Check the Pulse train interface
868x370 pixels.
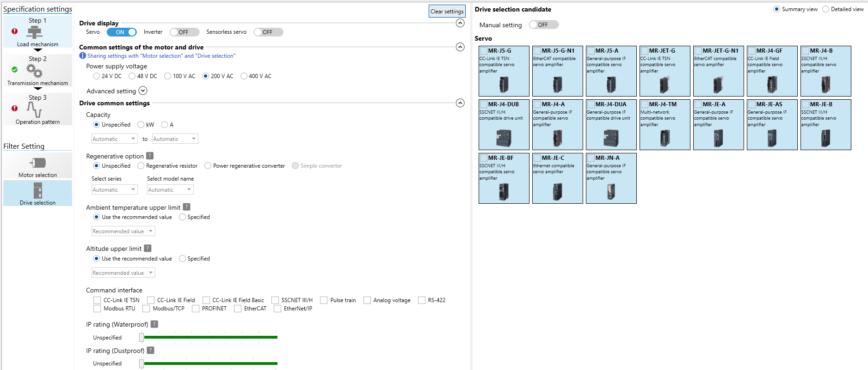(x=324, y=300)
